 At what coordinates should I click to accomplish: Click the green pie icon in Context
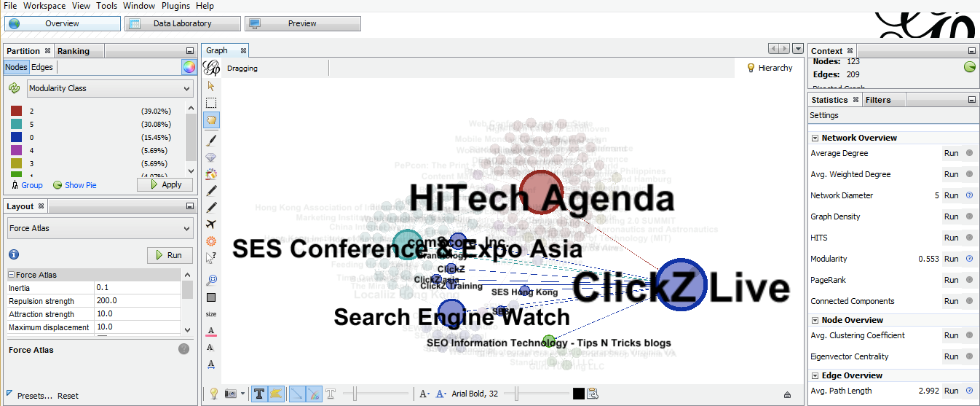coord(970,67)
